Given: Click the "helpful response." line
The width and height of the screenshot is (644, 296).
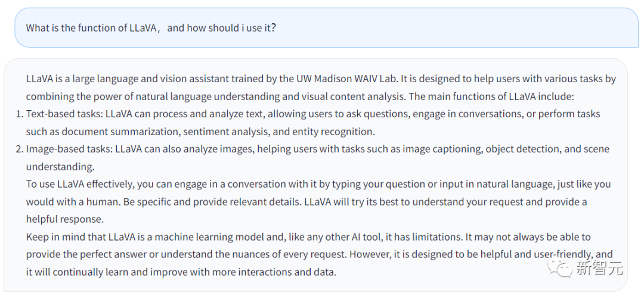Looking at the screenshot, I should click(64, 219).
